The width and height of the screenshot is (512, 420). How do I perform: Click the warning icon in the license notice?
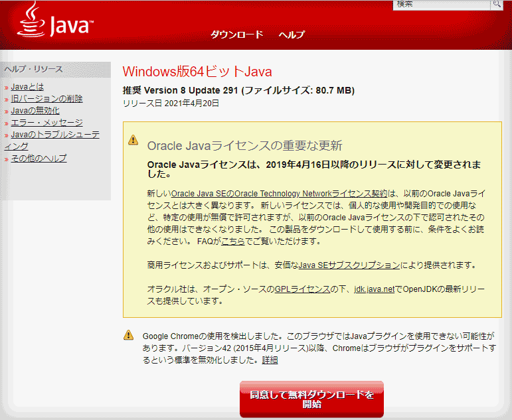point(133,140)
